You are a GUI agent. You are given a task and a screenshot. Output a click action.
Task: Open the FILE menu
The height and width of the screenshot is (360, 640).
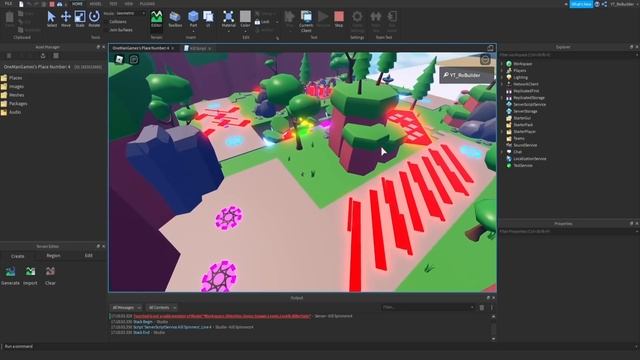(x=8, y=4)
